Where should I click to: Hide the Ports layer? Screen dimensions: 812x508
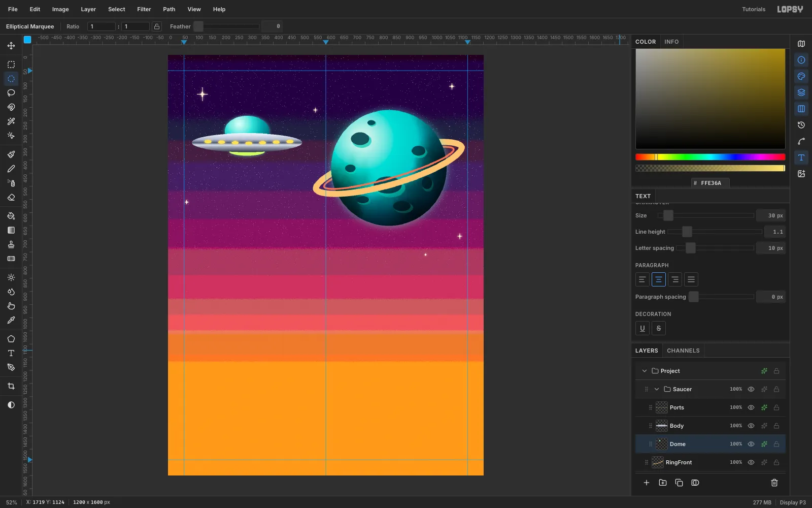751,407
